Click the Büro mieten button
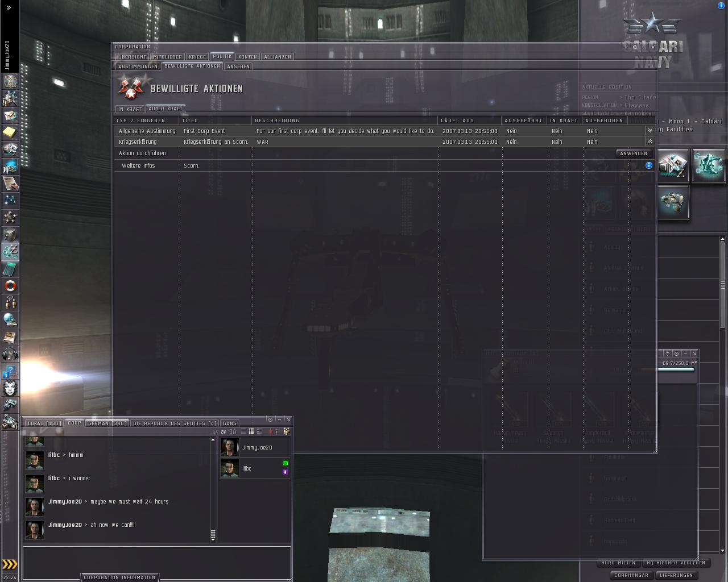728x582 pixels. [618, 563]
